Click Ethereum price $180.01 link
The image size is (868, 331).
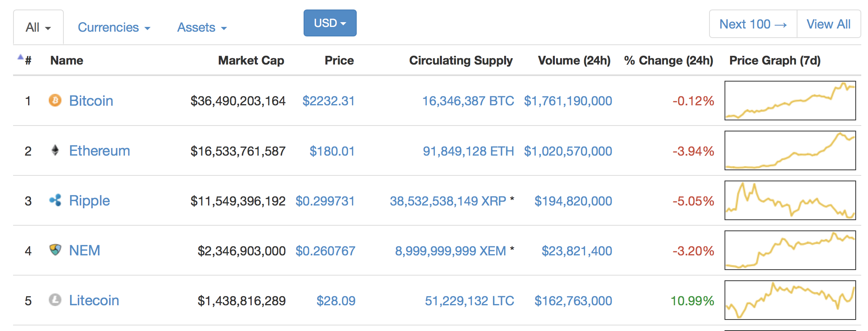click(x=332, y=151)
